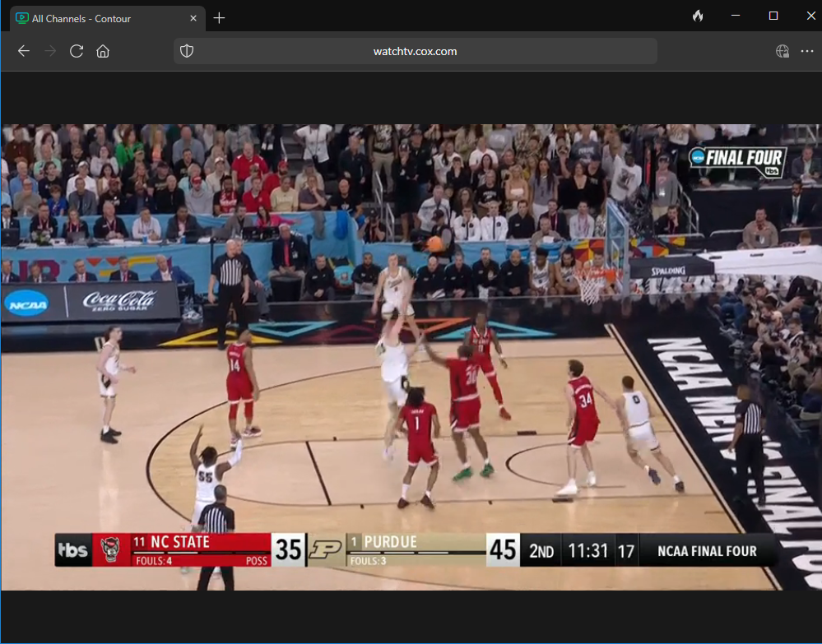Open a new tab with the plus
The height and width of the screenshot is (644, 822).
[219, 18]
